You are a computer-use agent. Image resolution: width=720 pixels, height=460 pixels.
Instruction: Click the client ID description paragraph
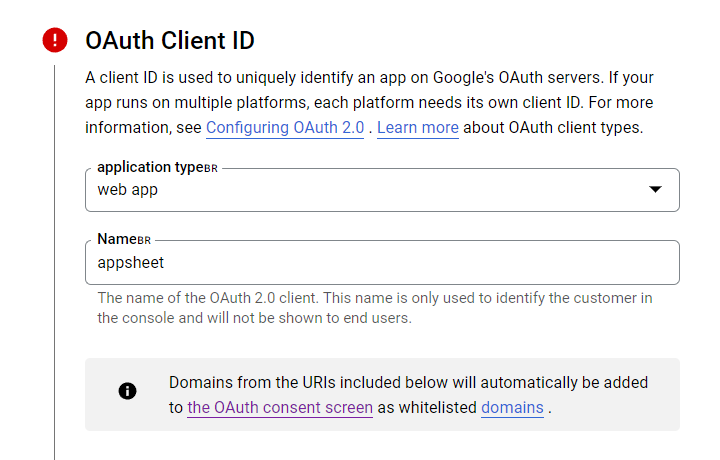click(x=369, y=102)
